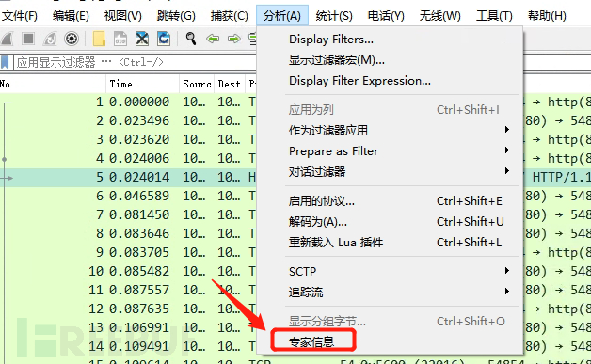Open the 文件(F) menu
Viewport: 591px width, 364px height.
click(20, 16)
